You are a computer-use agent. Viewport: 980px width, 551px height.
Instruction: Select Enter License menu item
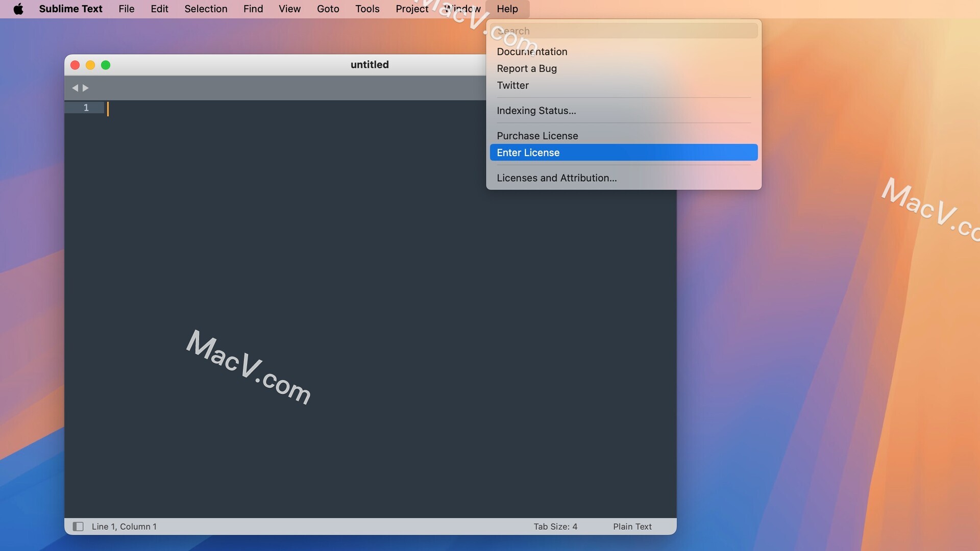624,153
